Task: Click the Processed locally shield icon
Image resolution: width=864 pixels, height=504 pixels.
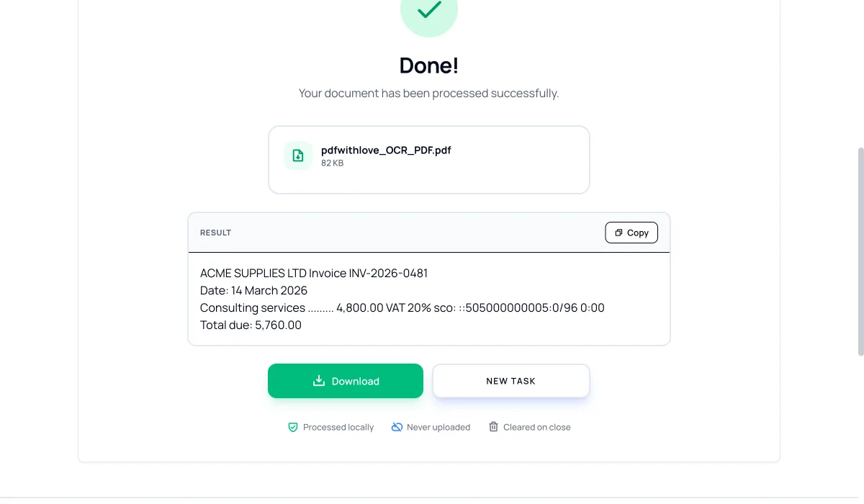Action: [x=293, y=427]
